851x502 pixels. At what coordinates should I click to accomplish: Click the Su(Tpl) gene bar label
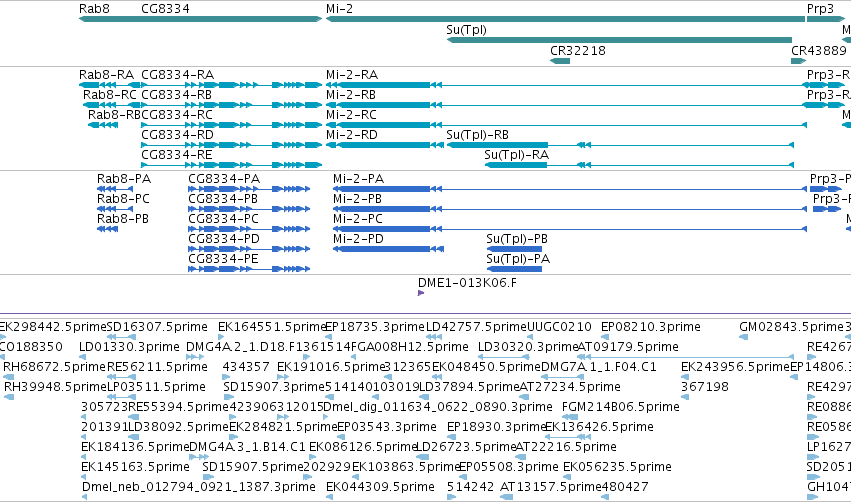[x=466, y=30]
